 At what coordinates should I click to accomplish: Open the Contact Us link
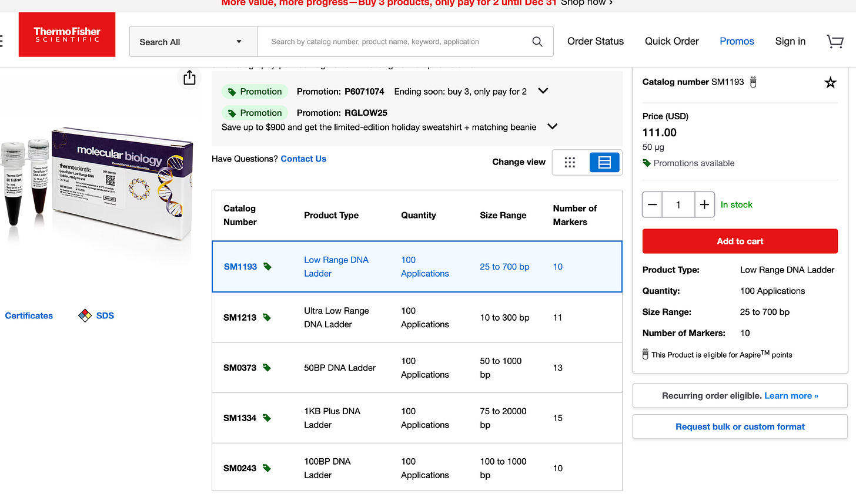point(303,159)
